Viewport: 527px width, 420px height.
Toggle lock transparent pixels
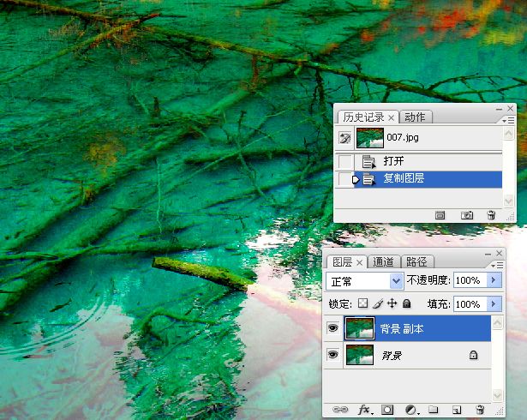[x=362, y=303]
